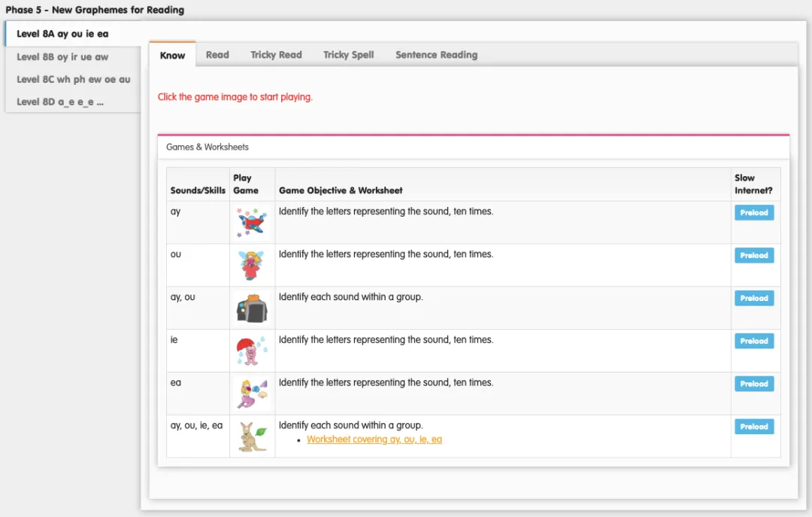Play the fairy game for 'ou'
Screen dimensions: 812x517
point(252,265)
